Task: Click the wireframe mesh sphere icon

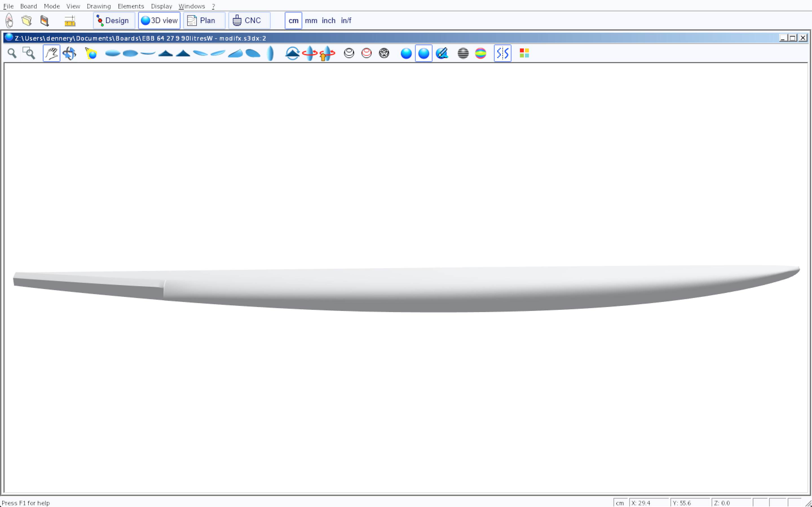Action: (384, 53)
